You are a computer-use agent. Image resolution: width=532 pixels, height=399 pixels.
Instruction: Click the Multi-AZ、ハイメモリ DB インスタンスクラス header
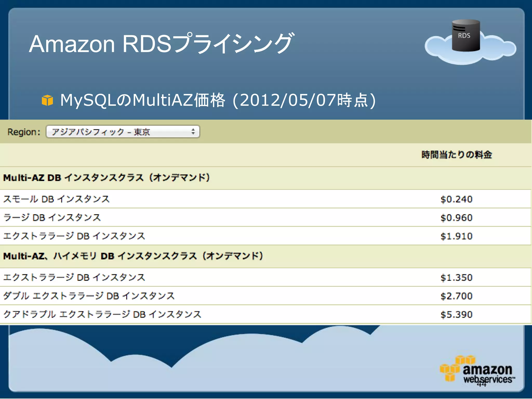[133, 256]
